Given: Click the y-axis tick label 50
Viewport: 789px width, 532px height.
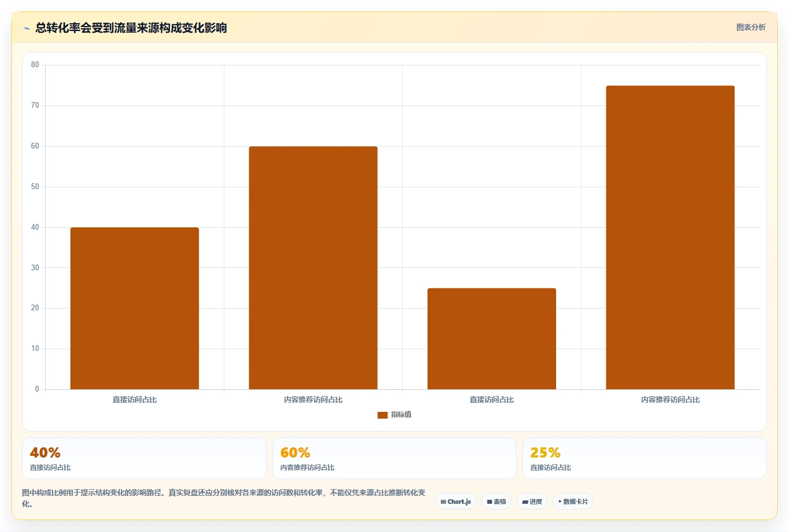Looking at the screenshot, I should 35,187.
